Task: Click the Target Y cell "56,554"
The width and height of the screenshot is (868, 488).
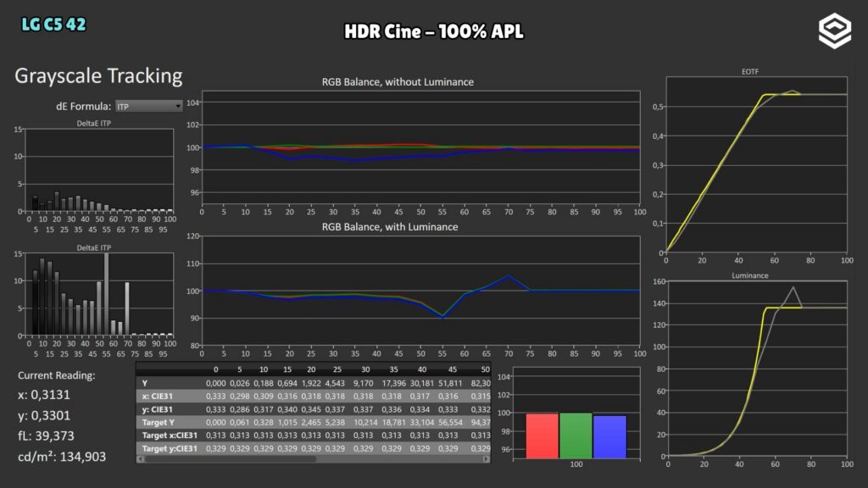Action: pos(450,422)
